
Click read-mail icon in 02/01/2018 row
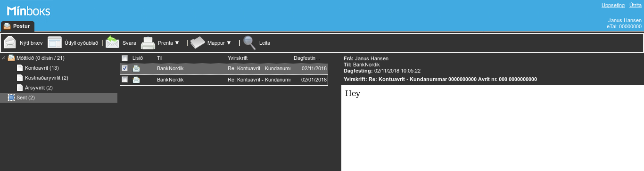pos(136,80)
